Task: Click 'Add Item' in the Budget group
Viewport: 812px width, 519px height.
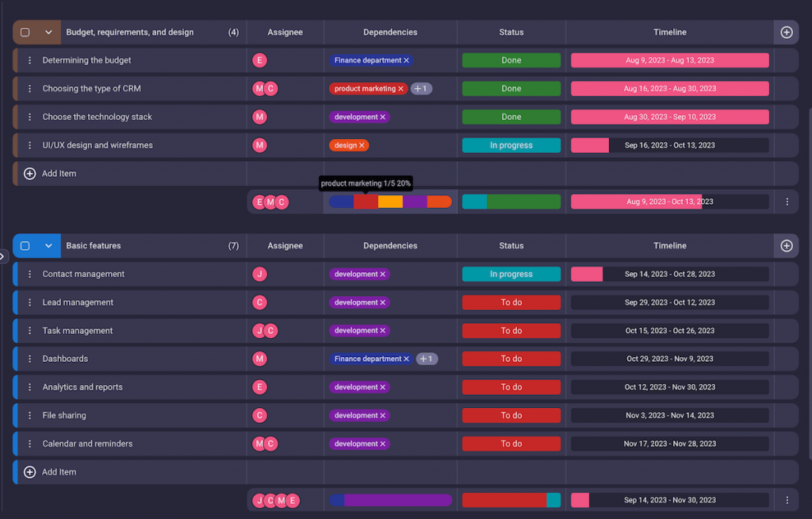Action: [x=52, y=173]
